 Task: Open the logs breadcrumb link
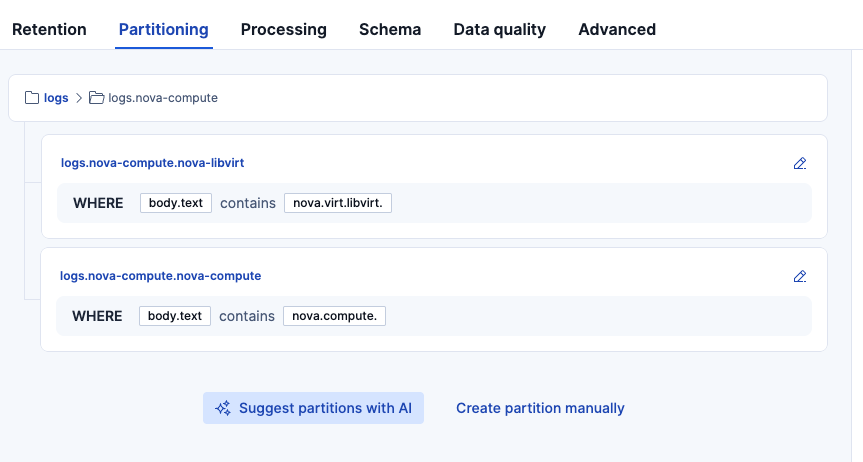point(56,98)
